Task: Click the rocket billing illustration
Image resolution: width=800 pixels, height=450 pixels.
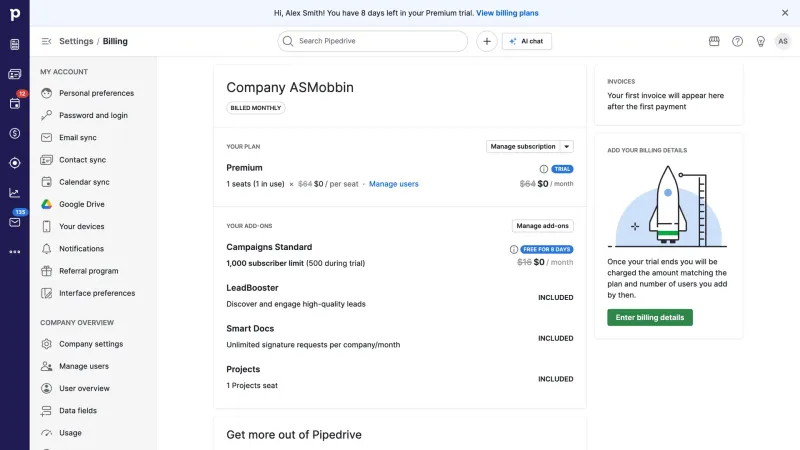Action: pyautogui.click(x=668, y=206)
